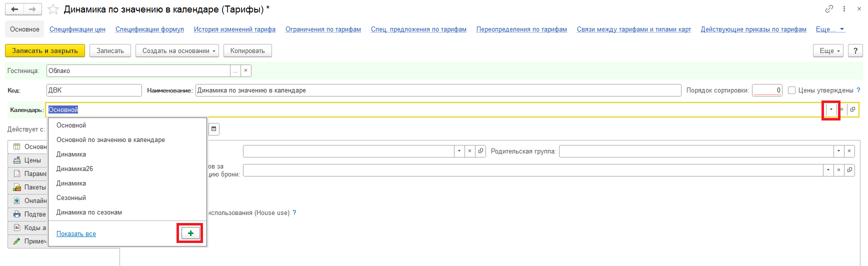Go forward with the right arrow
The height and width of the screenshot is (266, 868).
pyautogui.click(x=32, y=9)
